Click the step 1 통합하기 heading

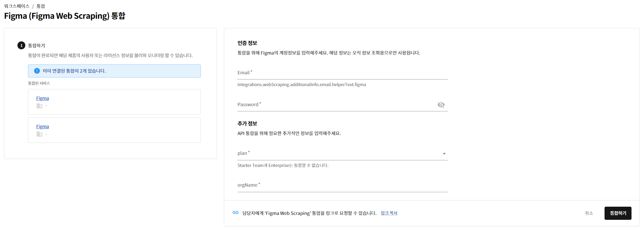point(36,46)
